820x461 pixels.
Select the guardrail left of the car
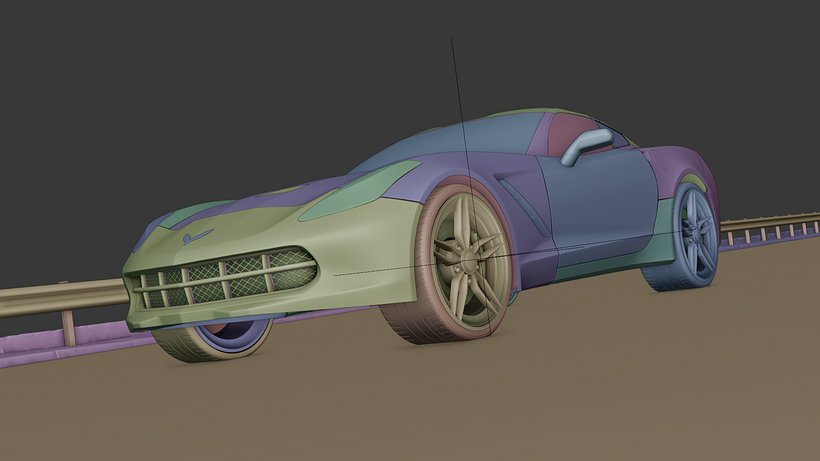[x=63, y=299]
